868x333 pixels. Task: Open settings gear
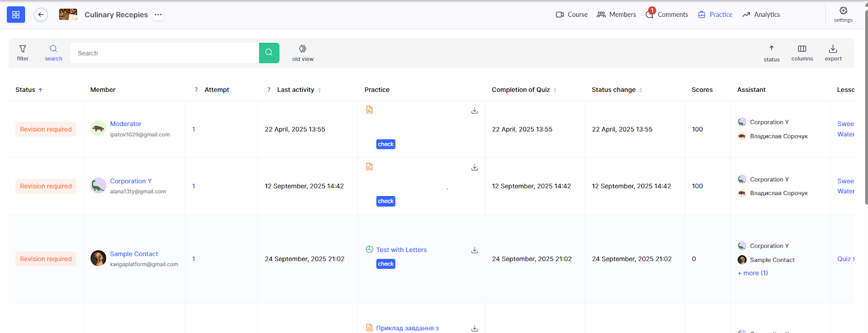click(x=843, y=14)
